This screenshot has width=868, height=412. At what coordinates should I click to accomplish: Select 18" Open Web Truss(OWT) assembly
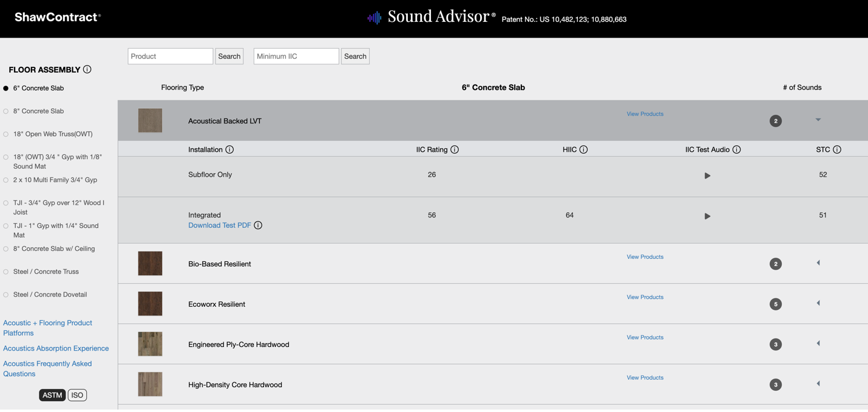[6, 134]
